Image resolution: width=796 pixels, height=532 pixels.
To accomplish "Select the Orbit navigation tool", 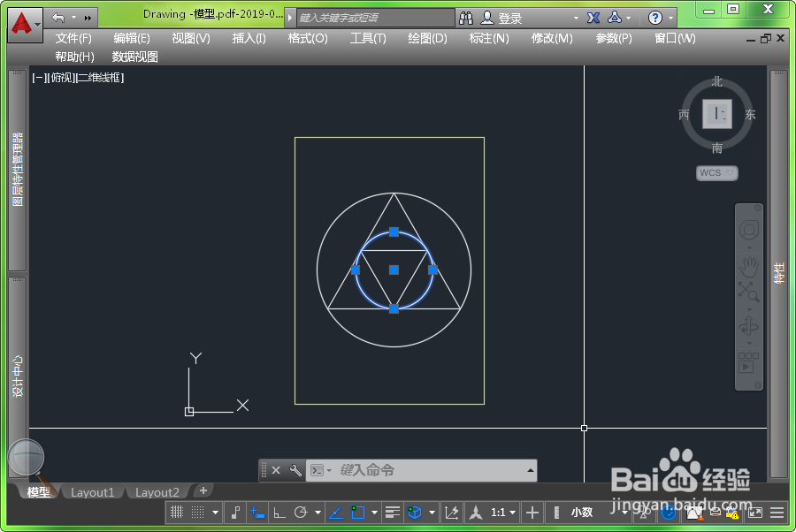I will (x=749, y=325).
